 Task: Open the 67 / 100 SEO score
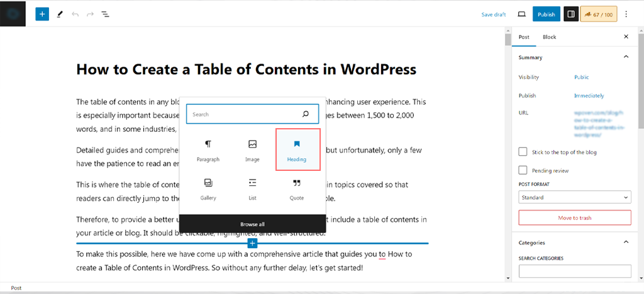click(599, 14)
